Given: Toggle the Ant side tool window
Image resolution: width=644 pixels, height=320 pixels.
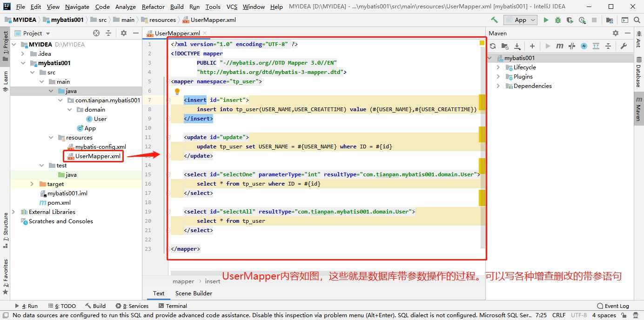Looking at the screenshot, I should click(x=638, y=40).
